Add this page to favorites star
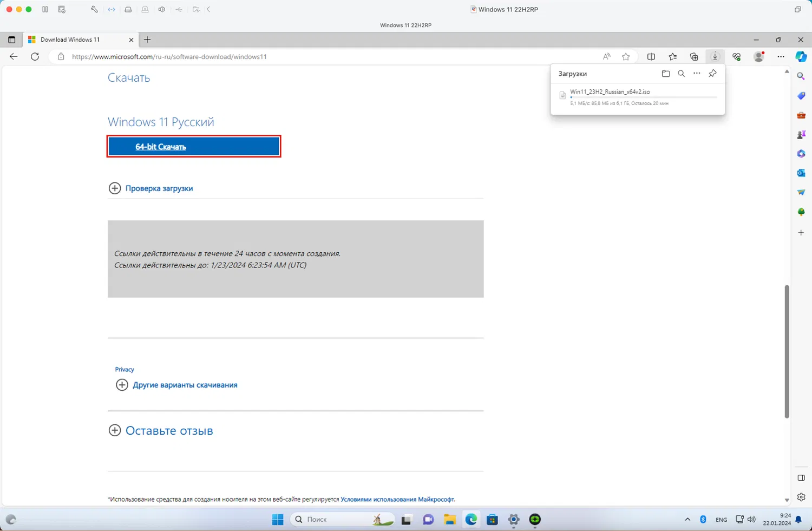The width and height of the screenshot is (812, 531). click(x=626, y=56)
